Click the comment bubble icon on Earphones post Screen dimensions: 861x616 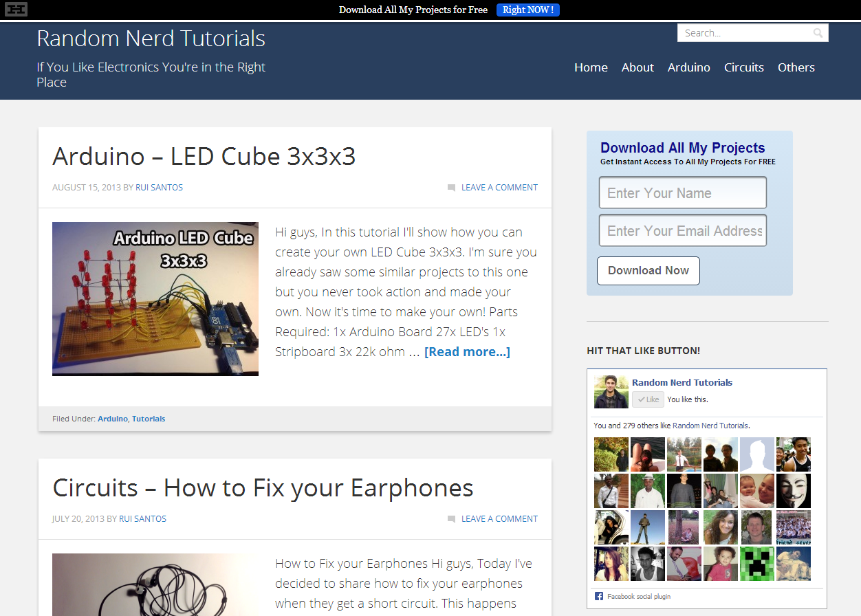tap(452, 518)
